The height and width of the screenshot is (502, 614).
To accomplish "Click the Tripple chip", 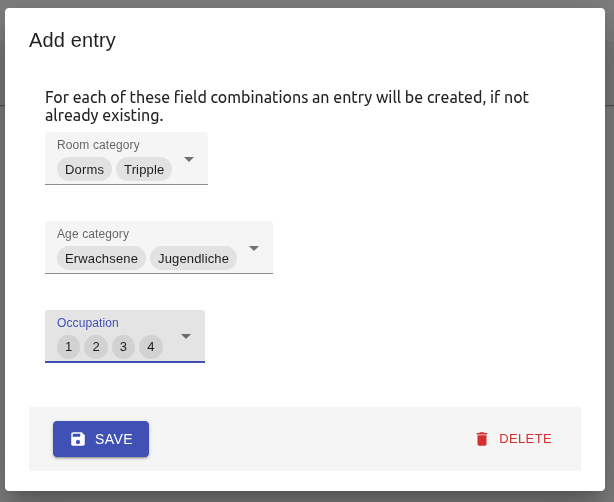I will click(144, 169).
